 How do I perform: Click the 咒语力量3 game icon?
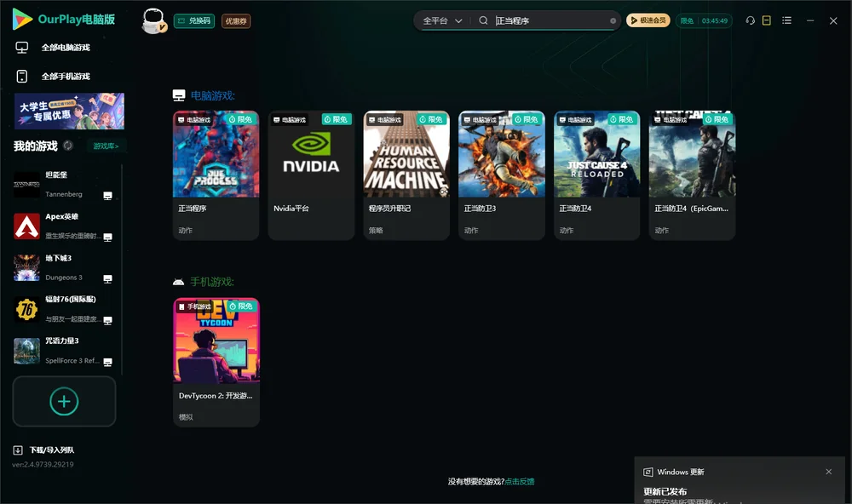[26, 351]
